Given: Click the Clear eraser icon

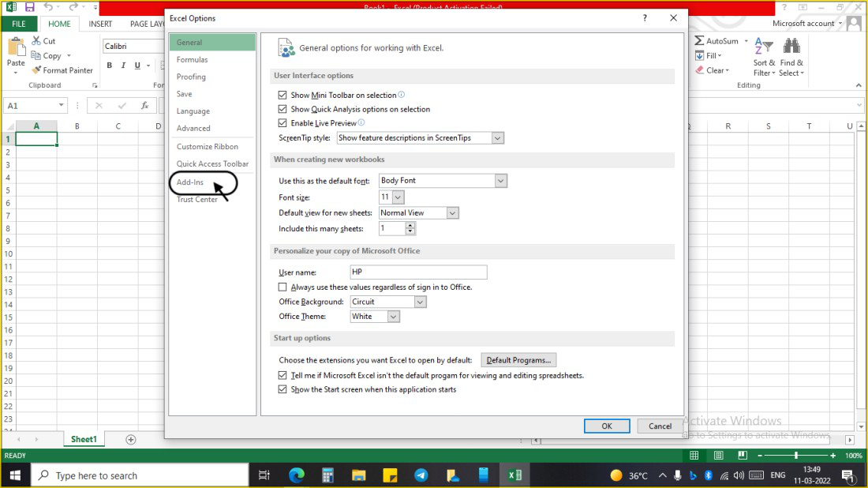Looking at the screenshot, I should [x=700, y=70].
